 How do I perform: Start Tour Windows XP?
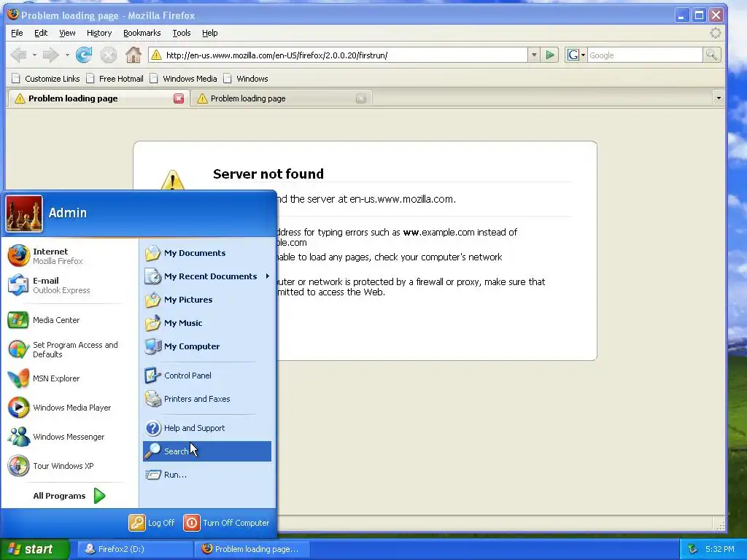(x=69, y=466)
